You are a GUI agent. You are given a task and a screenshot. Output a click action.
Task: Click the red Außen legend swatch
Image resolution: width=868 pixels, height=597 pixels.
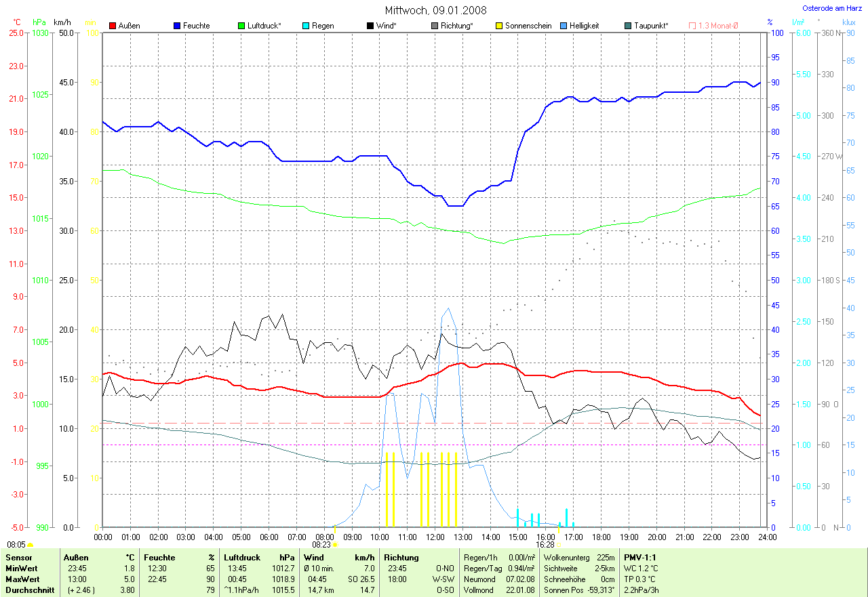(x=113, y=26)
